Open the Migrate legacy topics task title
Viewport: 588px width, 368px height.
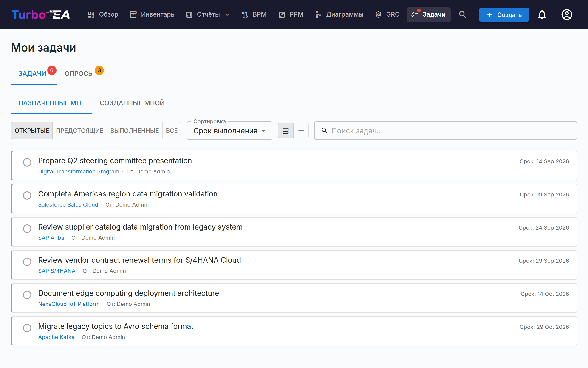coord(116,326)
